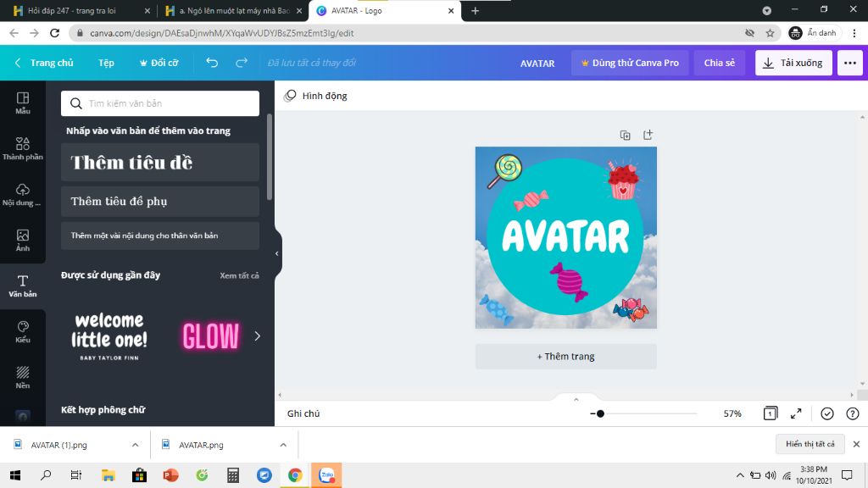The width and height of the screenshot is (868, 488).
Task: Switch to the Hỏi đáp 247 tab
Action: pyautogui.click(x=72, y=10)
